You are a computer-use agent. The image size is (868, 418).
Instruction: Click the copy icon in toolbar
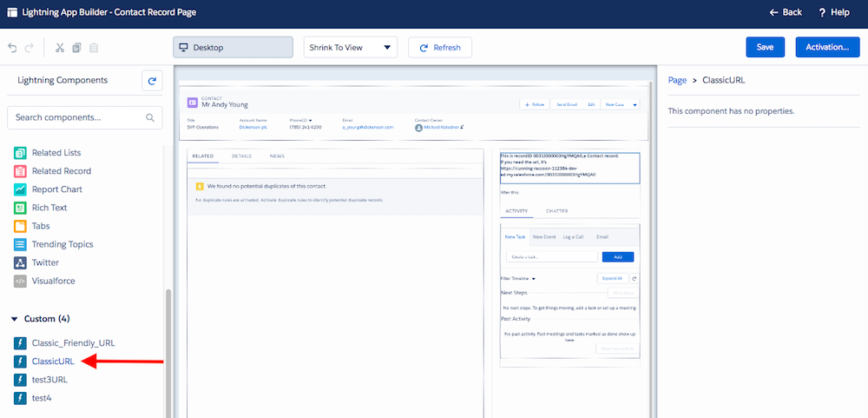pos(77,48)
